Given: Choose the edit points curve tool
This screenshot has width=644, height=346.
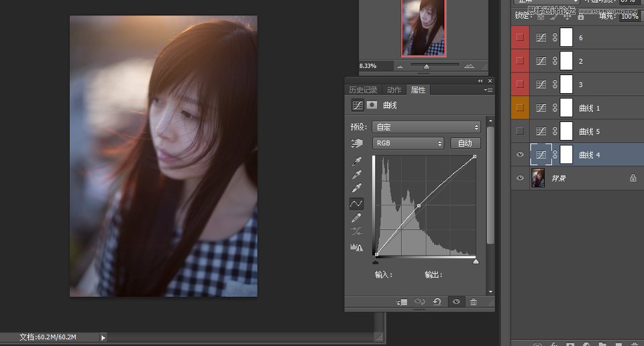Looking at the screenshot, I should tap(357, 203).
